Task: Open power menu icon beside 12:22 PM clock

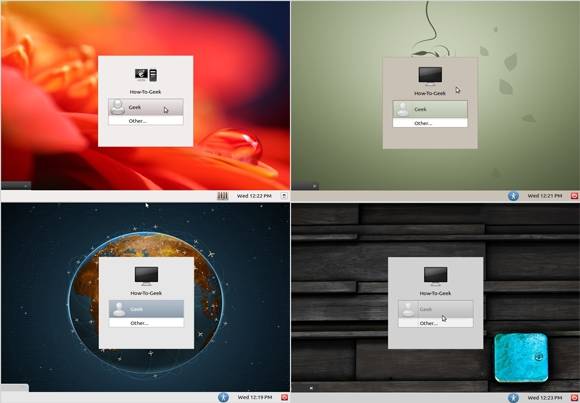Action: [284, 196]
